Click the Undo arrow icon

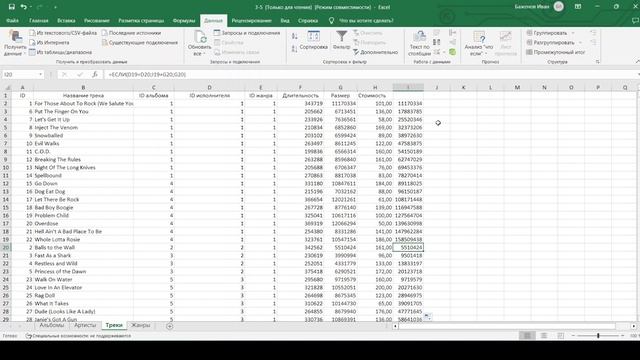coord(24,7)
